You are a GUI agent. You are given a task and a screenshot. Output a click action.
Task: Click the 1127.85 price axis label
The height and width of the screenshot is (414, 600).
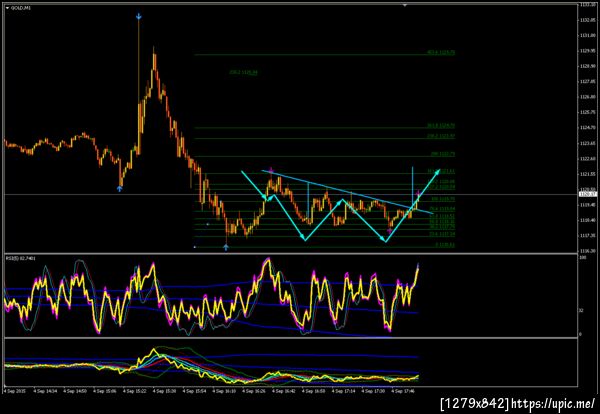pyautogui.click(x=588, y=81)
